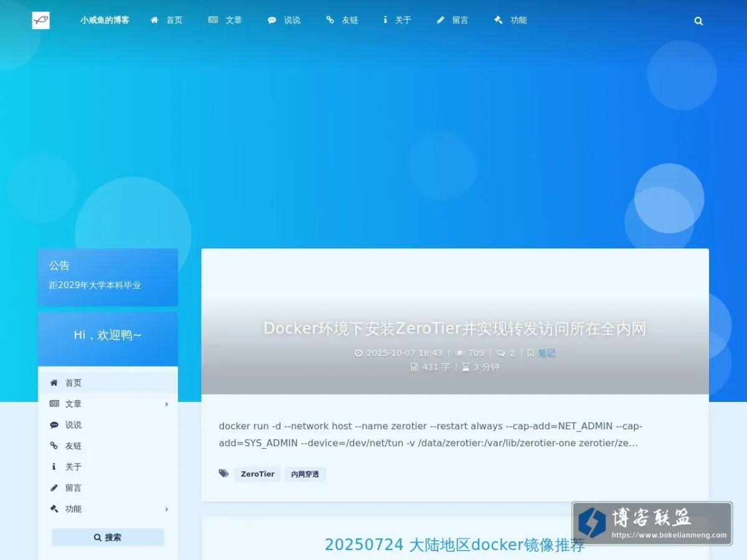Viewport: 747px width, 560px height.
Task: Open the ZeroTier tag
Action: click(258, 474)
